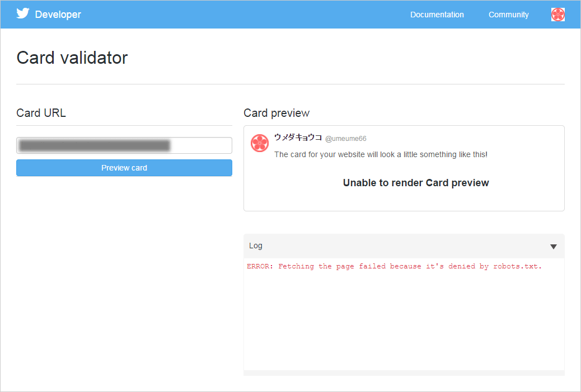Viewport: 581px width, 392px height.
Task: Click the profile avatar in card preview
Action: pyautogui.click(x=260, y=143)
